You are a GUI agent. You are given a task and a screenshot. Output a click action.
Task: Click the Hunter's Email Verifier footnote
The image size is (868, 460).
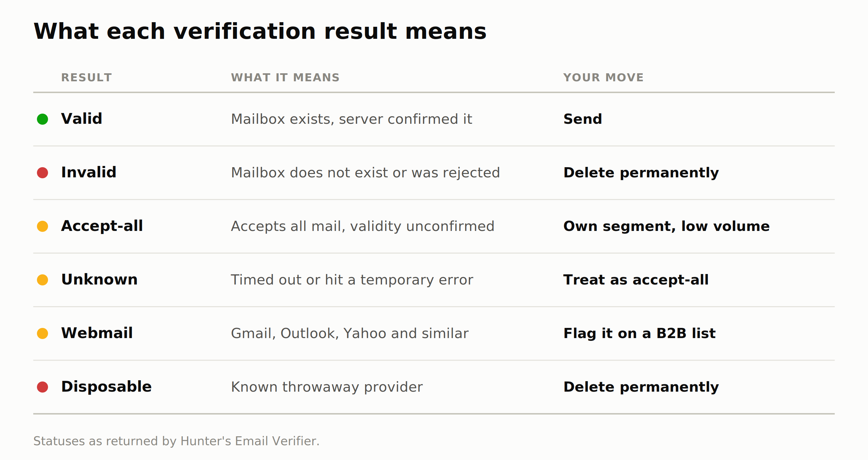pos(176,441)
